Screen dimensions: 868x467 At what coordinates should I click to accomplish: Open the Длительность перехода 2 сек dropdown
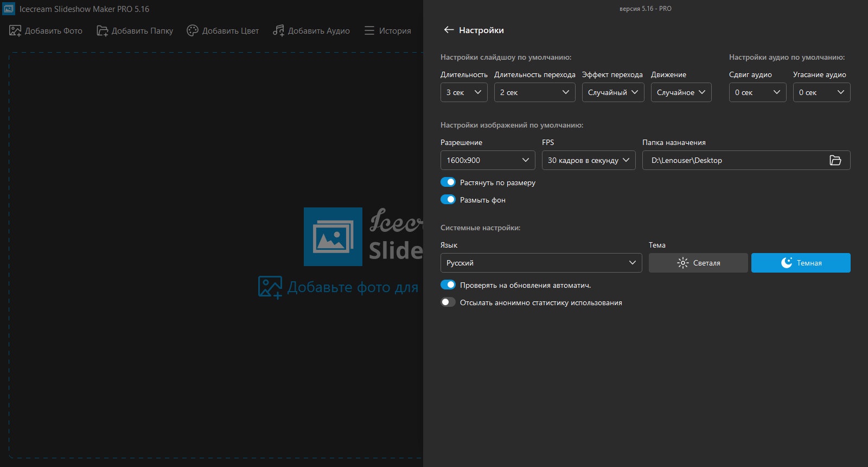[535, 92]
